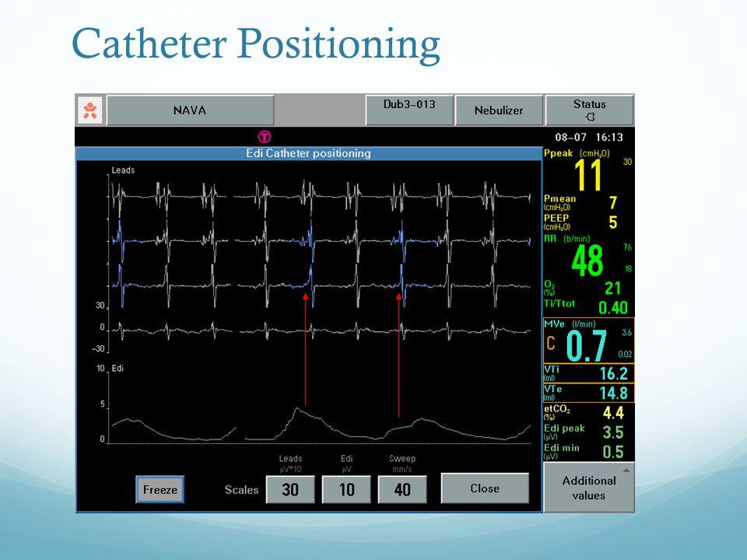Open the Nebulizer menu
Viewport: 747px width, 560px height.
tap(499, 110)
